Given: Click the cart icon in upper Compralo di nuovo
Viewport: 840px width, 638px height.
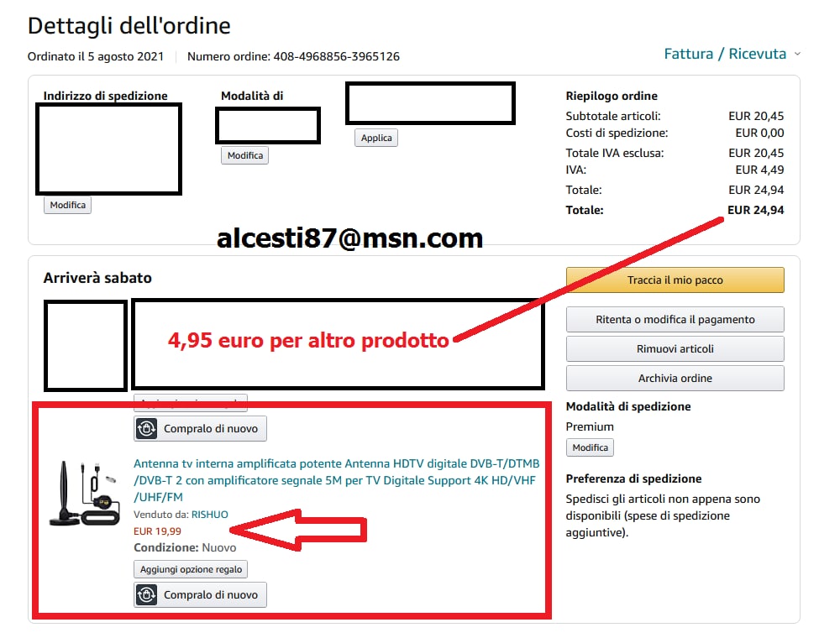Looking at the screenshot, I should click(x=146, y=429).
